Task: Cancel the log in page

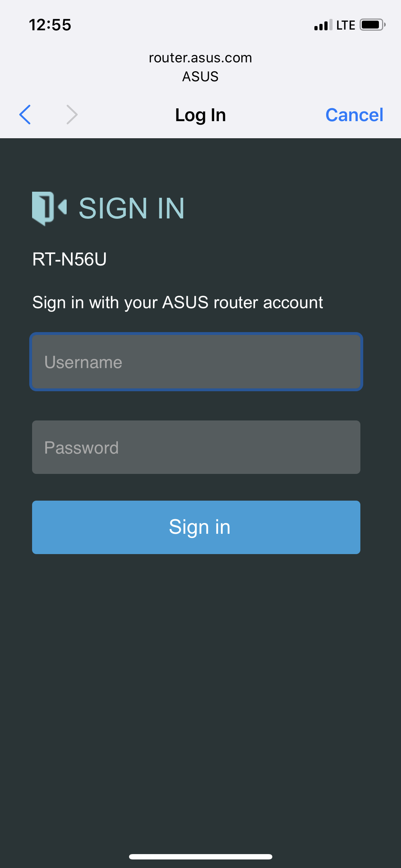Action: [354, 115]
